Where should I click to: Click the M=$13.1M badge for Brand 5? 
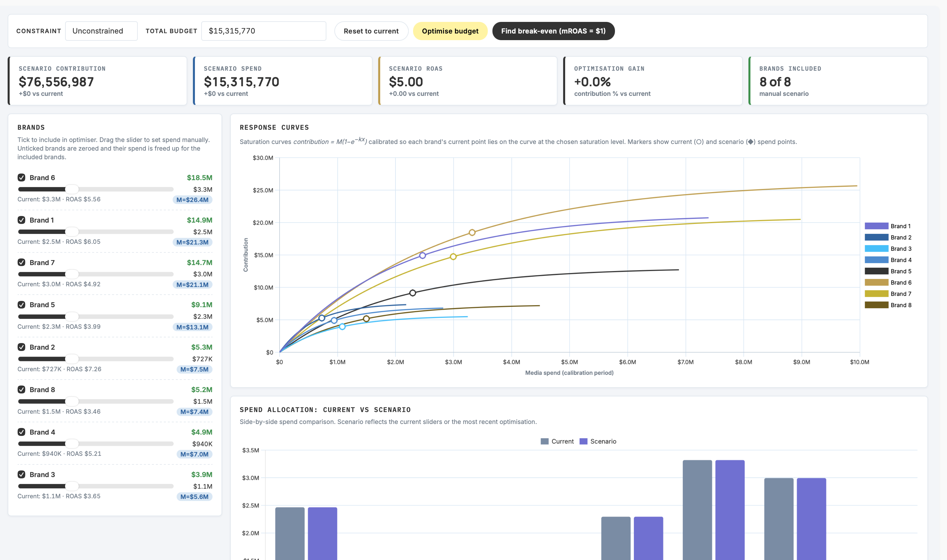point(193,327)
